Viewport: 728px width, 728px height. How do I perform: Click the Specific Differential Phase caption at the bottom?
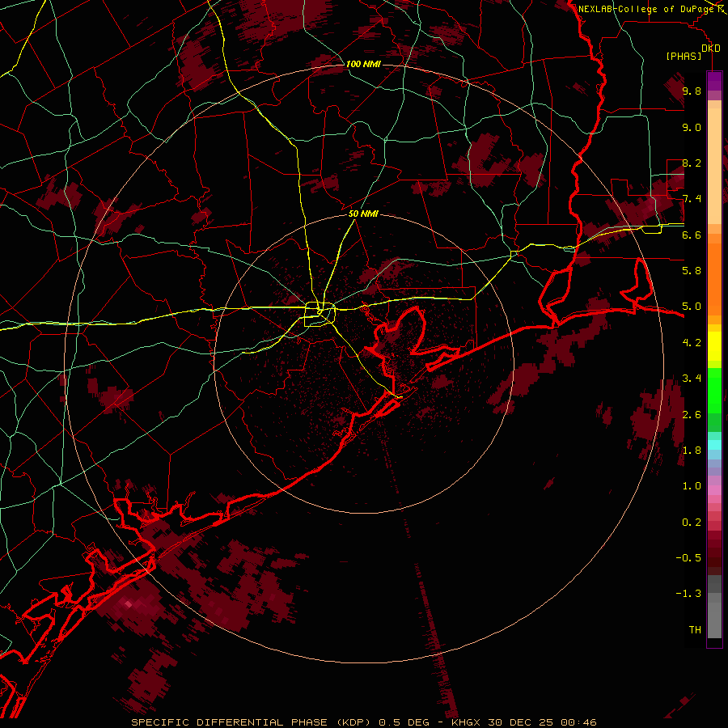pyautogui.click(x=363, y=722)
